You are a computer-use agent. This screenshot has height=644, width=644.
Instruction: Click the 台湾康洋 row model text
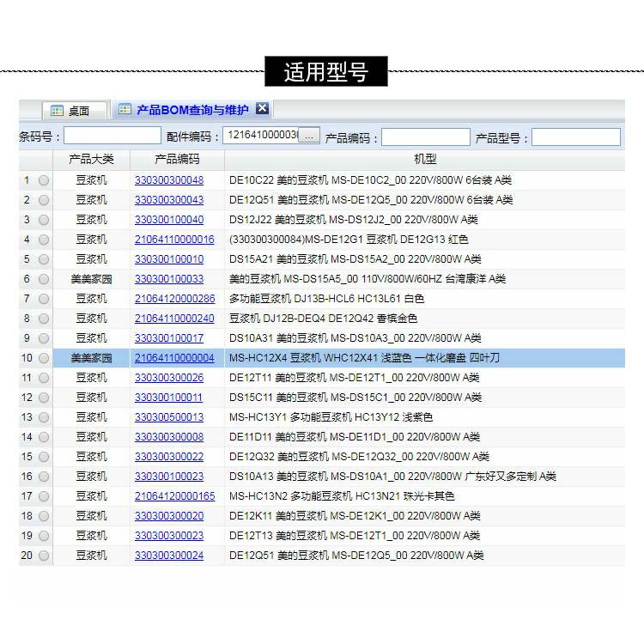click(x=368, y=279)
